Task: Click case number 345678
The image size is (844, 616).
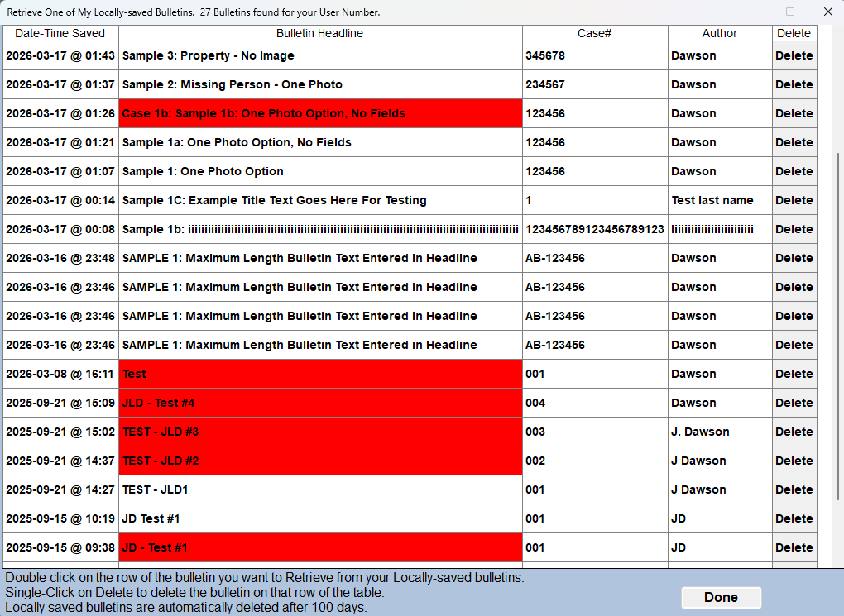Action: coord(595,55)
